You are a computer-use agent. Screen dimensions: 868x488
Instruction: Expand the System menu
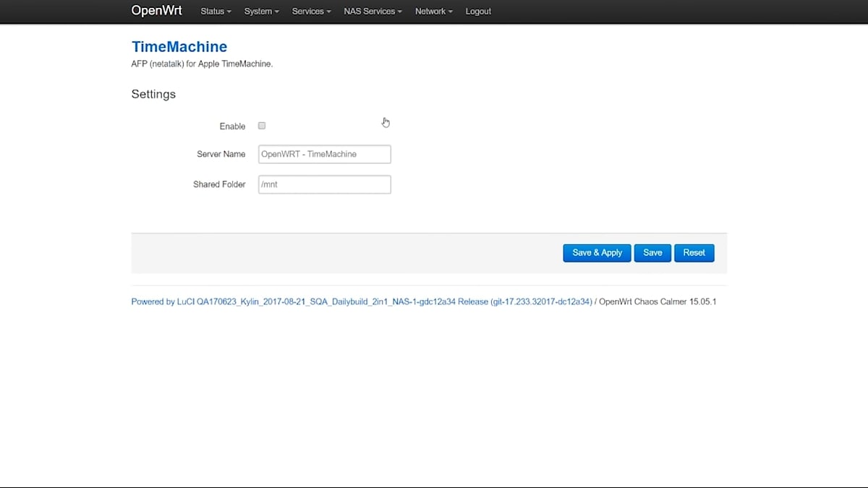point(261,12)
